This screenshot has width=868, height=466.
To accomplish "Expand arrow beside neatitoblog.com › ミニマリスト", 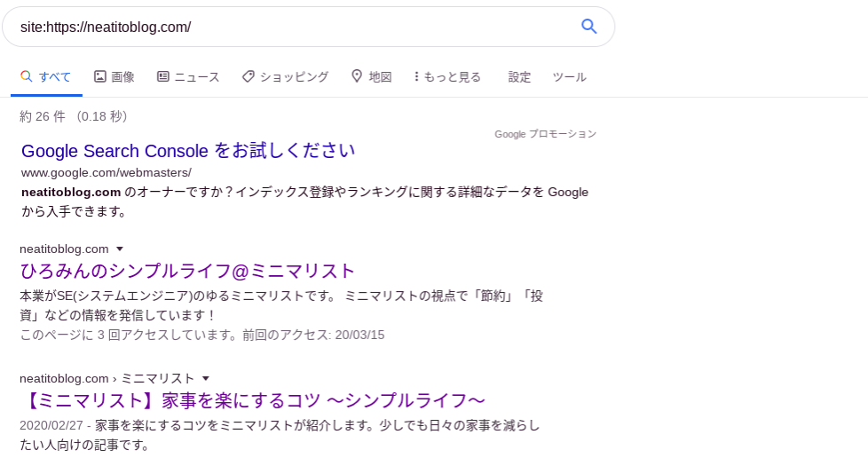I will tap(206, 378).
